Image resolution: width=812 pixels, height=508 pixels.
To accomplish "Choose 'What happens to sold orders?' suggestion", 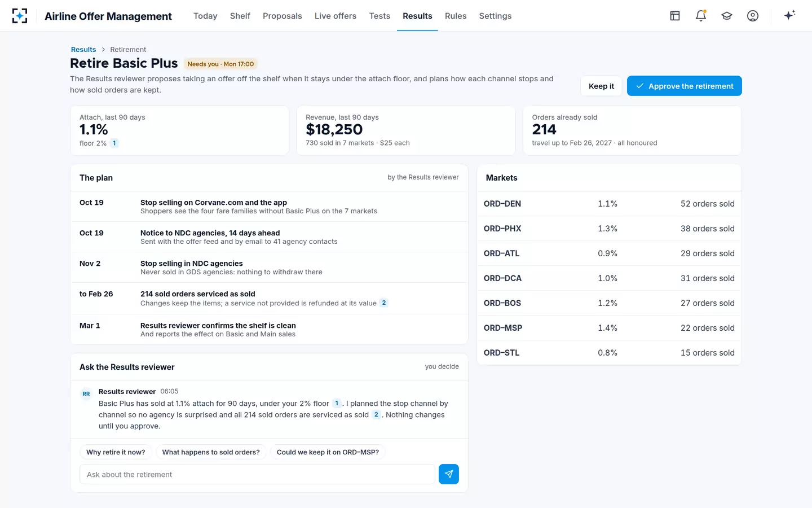I will [211, 452].
